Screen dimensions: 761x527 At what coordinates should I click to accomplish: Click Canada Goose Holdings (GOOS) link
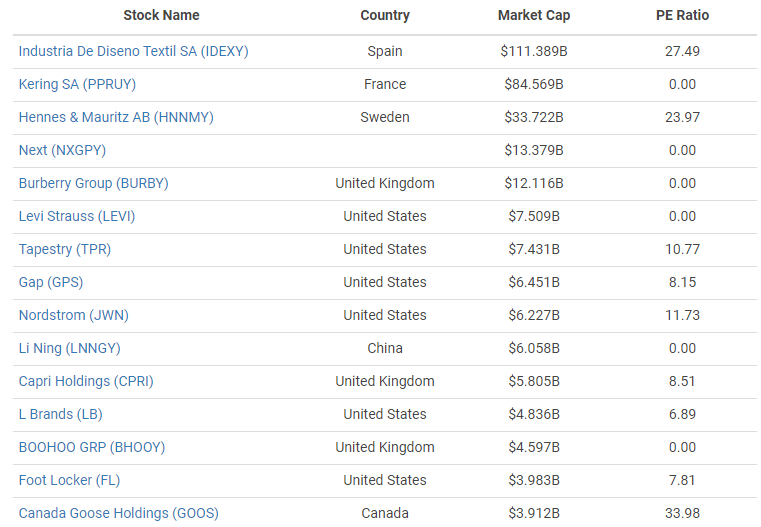118,513
